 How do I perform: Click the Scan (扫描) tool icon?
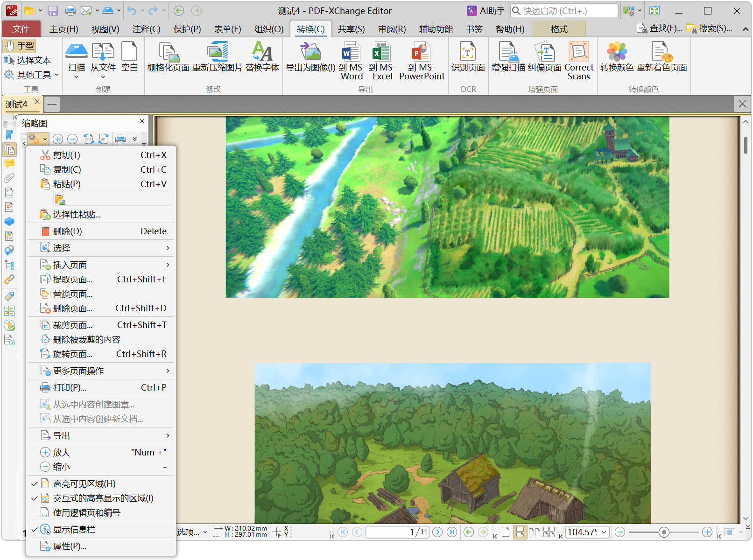(77, 51)
